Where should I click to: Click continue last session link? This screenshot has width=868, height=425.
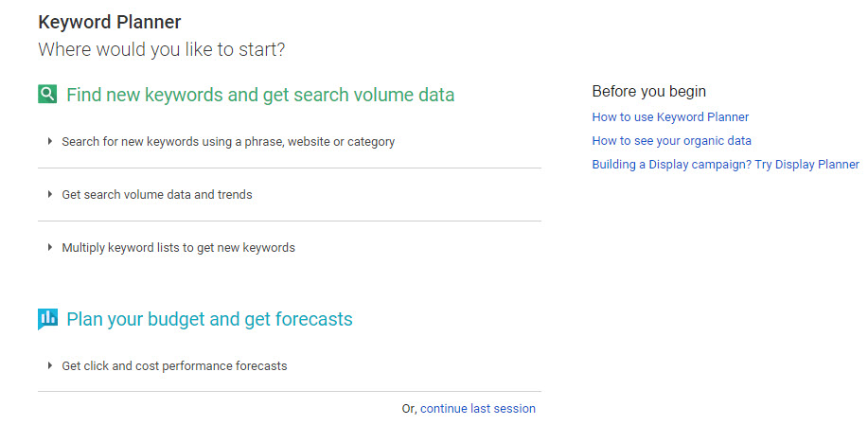click(478, 408)
